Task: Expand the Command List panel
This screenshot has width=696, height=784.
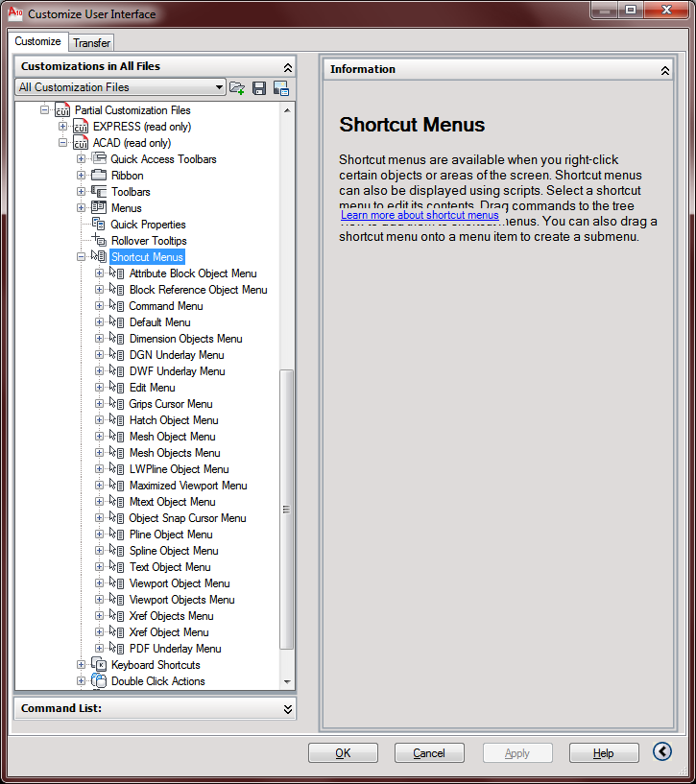Action: click(x=288, y=709)
